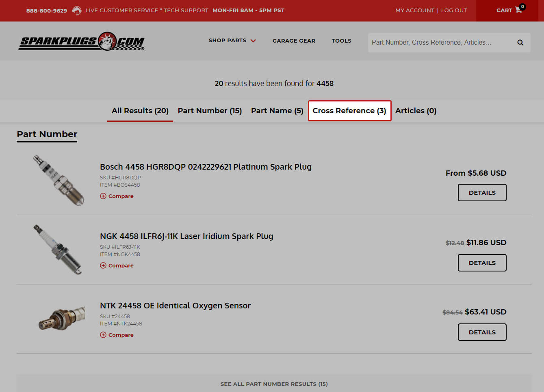Open Tools menu
Screen dimensions: 544x392
coord(341,41)
